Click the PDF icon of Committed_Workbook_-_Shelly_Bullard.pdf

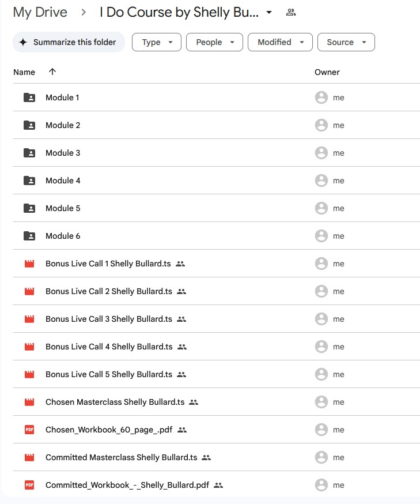[x=29, y=485]
